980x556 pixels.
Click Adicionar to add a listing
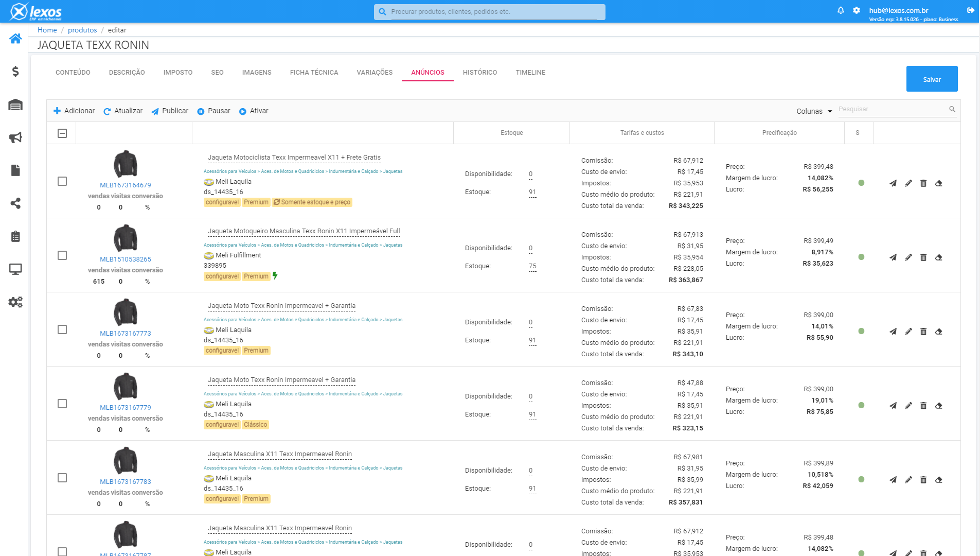coord(74,111)
